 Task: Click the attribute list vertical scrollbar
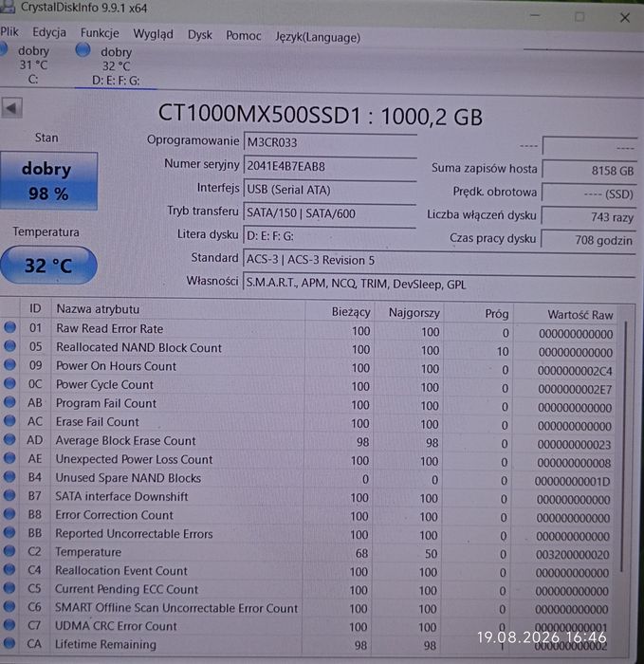(625, 445)
